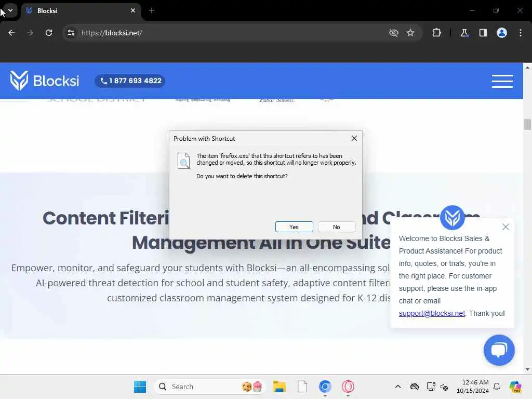532x399 pixels.
Task: Open File Explorer from taskbar
Action: pyautogui.click(x=280, y=387)
